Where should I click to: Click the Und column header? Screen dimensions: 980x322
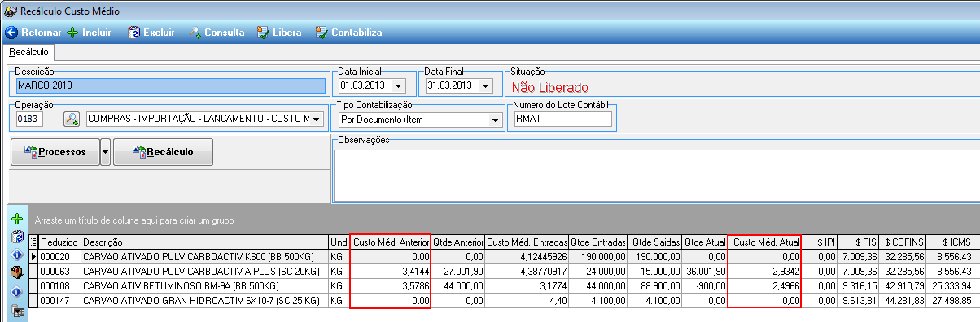(339, 242)
